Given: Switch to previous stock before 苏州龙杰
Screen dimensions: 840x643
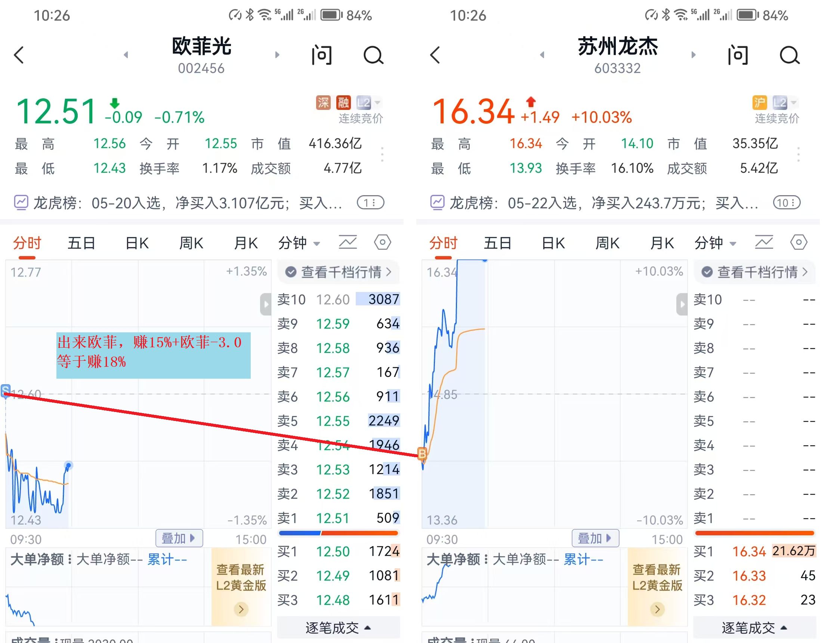Looking at the screenshot, I should pos(542,55).
